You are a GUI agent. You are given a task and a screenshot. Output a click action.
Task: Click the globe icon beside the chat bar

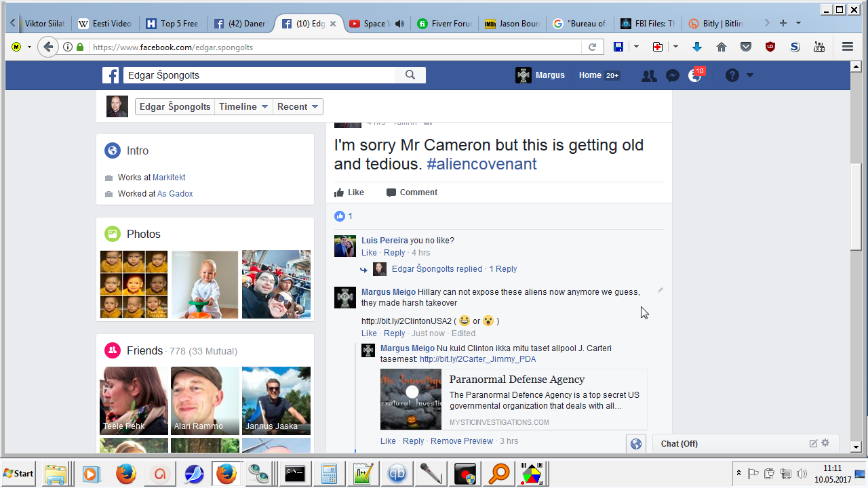click(x=636, y=443)
